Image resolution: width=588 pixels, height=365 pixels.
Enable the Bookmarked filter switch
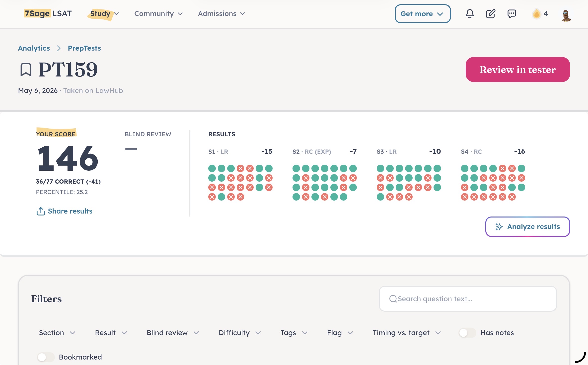pyautogui.click(x=46, y=357)
